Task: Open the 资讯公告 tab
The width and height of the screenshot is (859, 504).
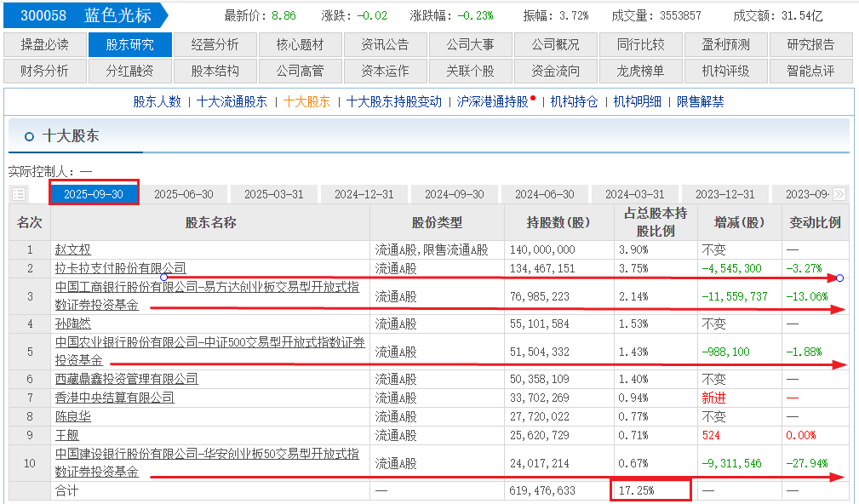Action: tap(385, 44)
